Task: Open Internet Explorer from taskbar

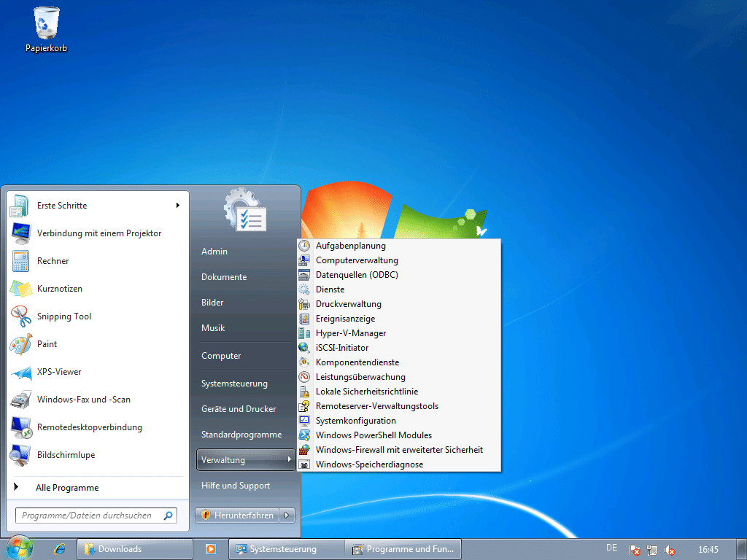Action: (x=60, y=549)
